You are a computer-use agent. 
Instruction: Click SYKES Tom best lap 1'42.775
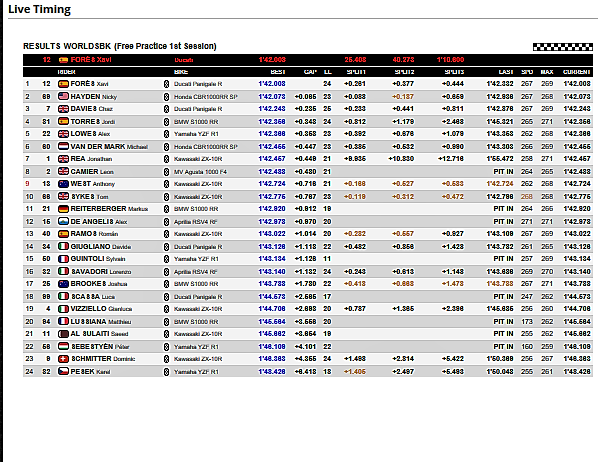[272, 196]
